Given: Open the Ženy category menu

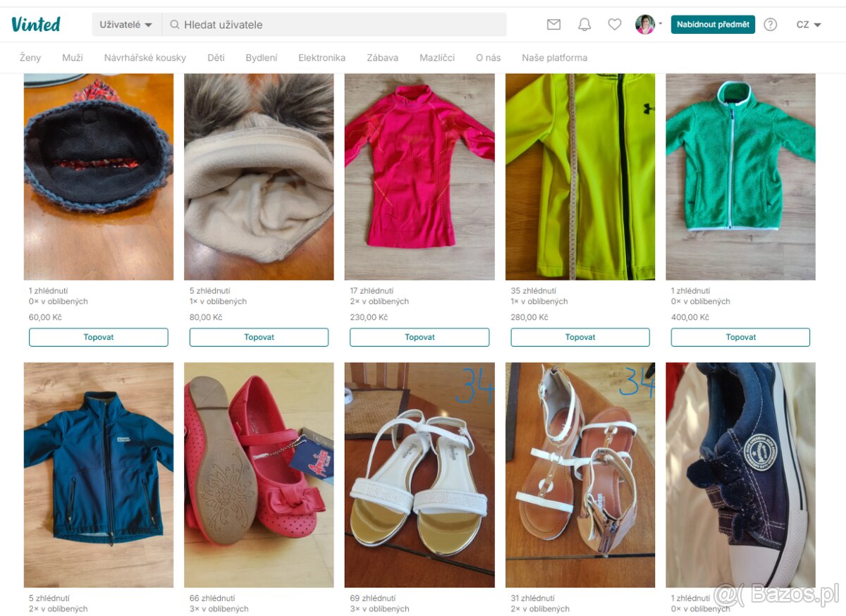Looking at the screenshot, I should [30, 58].
